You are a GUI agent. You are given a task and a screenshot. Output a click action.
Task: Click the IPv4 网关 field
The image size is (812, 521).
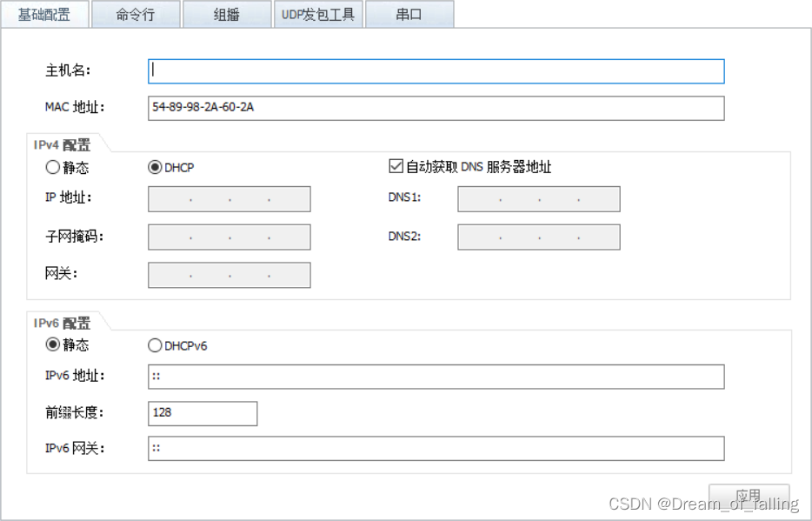(x=230, y=275)
